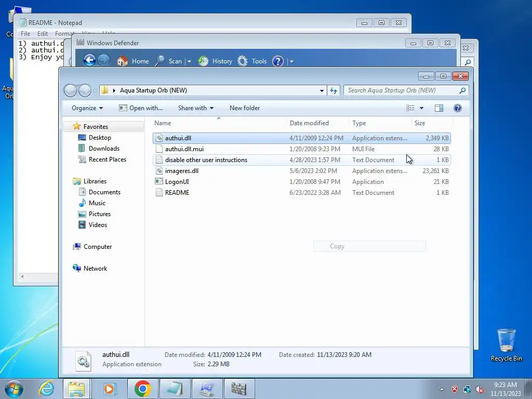This screenshot has height=399, width=532.
Task: Open the File menu in Notepad
Action: (25, 34)
